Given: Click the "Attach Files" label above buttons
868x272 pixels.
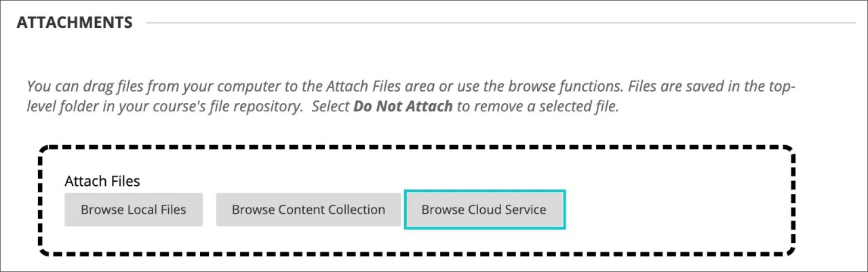Looking at the screenshot, I should click(102, 181).
